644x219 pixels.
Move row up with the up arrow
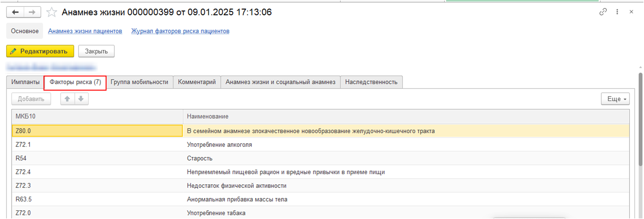(68, 99)
